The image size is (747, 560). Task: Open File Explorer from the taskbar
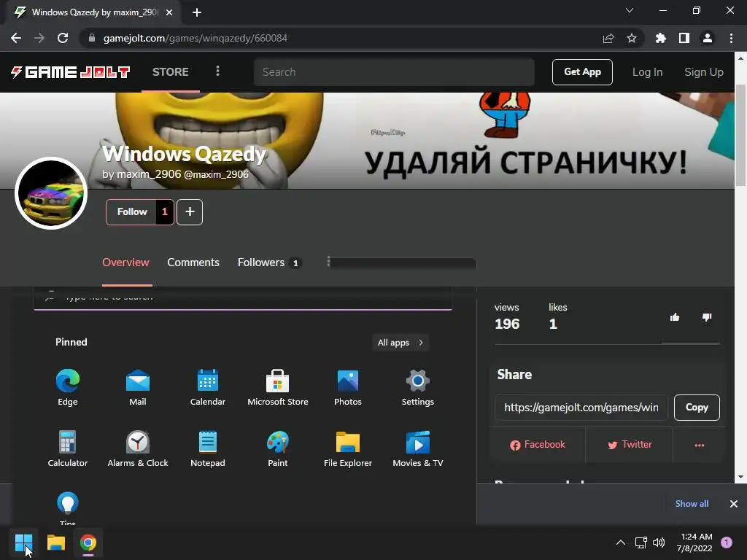[x=55, y=542]
